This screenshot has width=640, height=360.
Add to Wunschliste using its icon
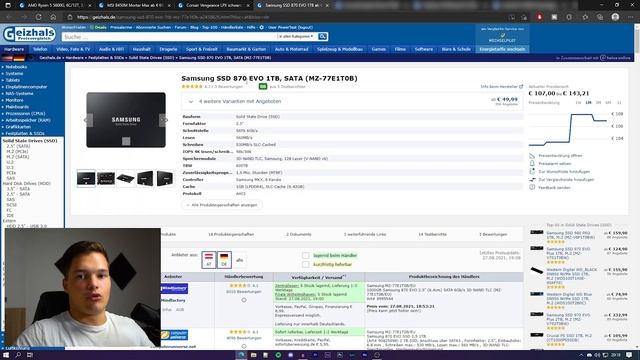tap(532, 171)
